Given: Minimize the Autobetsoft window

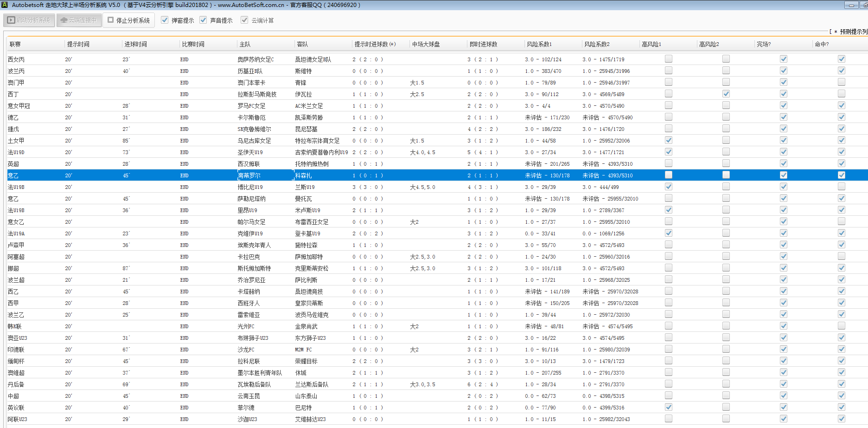Looking at the screenshot, I should (x=851, y=5).
